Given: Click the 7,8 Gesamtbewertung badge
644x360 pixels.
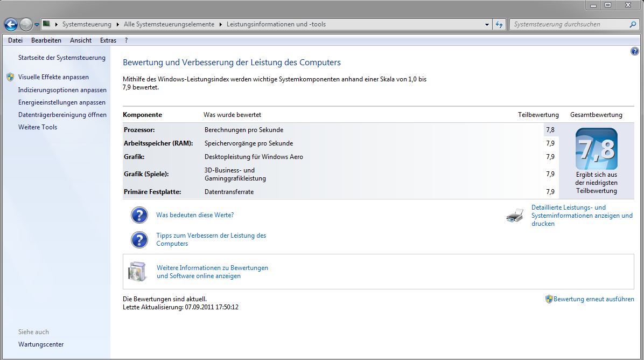Looking at the screenshot, I should pos(597,149).
